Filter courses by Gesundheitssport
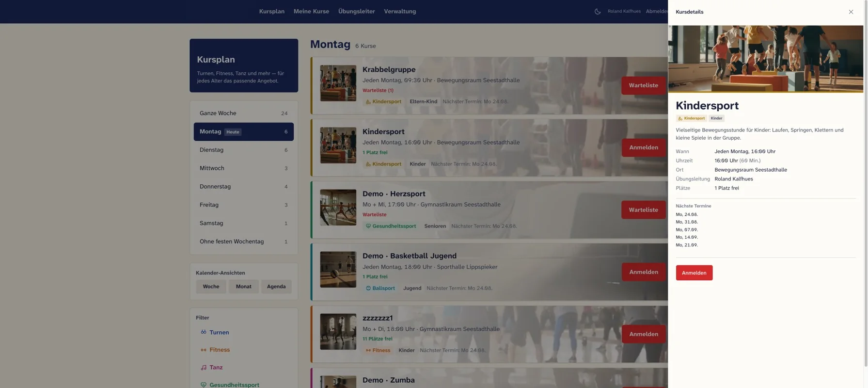 tap(234, 385)
